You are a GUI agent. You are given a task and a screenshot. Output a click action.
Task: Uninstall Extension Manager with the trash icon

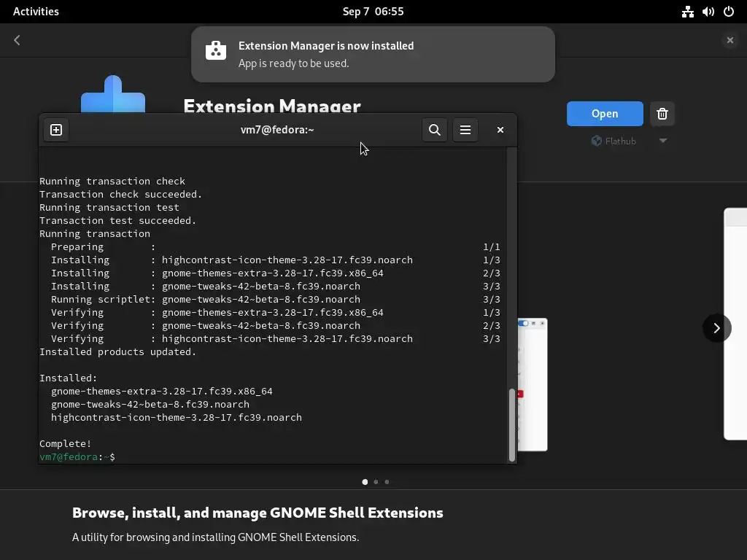point(662,114)
